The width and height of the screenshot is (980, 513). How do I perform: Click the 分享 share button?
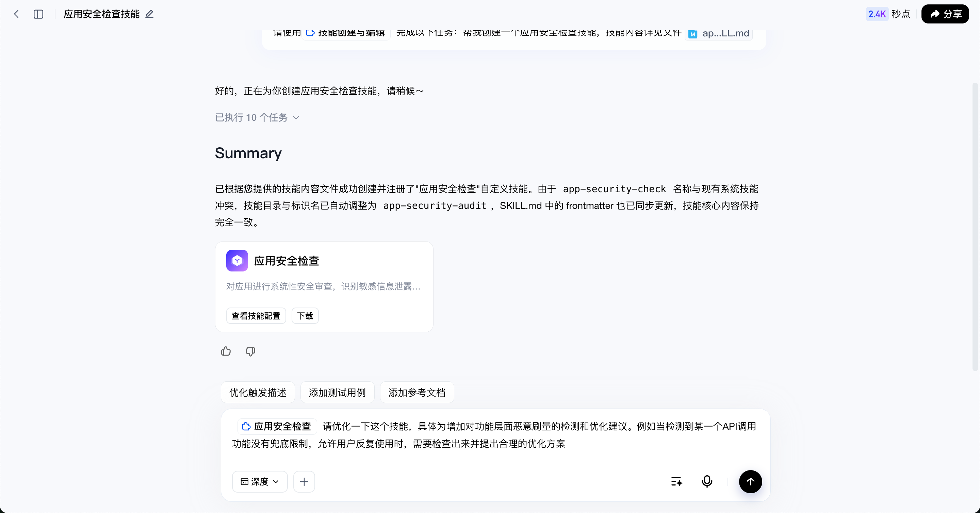(x=945, y=14)
